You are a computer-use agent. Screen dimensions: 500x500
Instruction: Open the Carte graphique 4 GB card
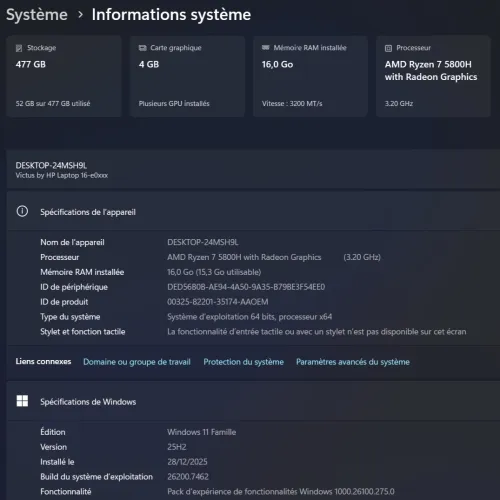point(187,76)
